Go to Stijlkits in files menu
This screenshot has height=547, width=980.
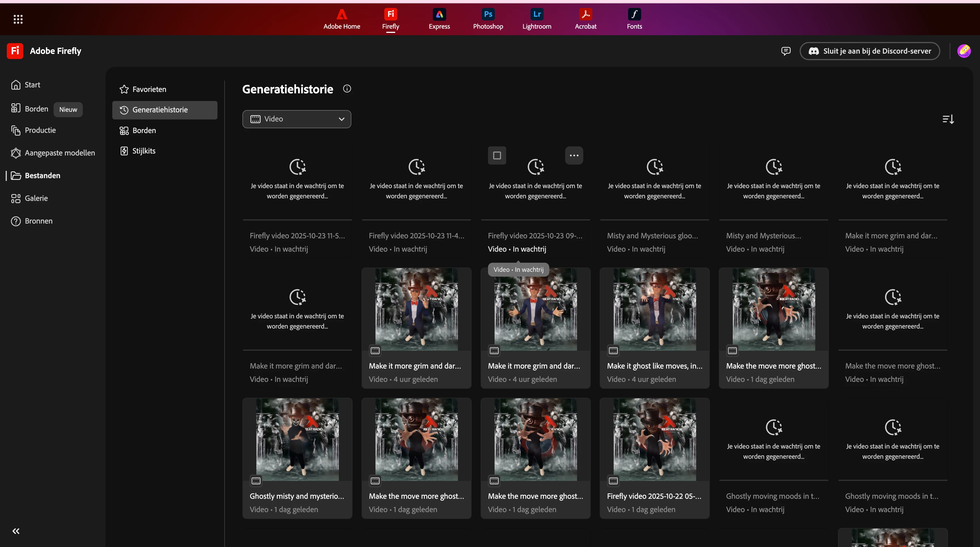pyautogui.click(x=143, y=151)
